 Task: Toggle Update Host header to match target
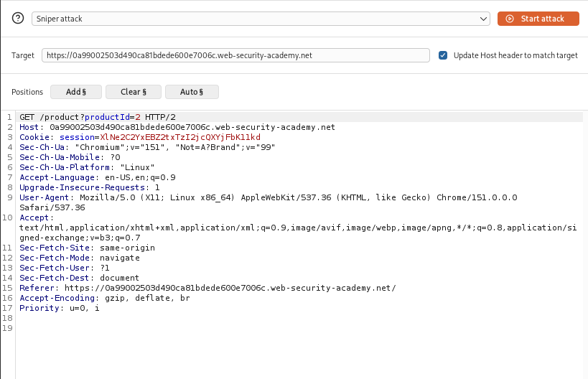point(443,55)
